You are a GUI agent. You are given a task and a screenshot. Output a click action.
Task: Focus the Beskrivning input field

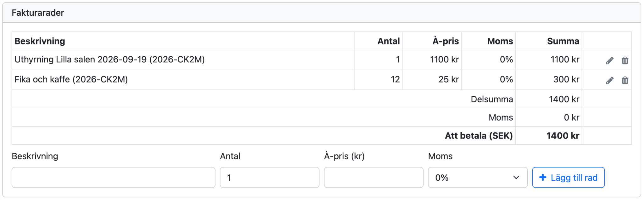coord(114,177)
